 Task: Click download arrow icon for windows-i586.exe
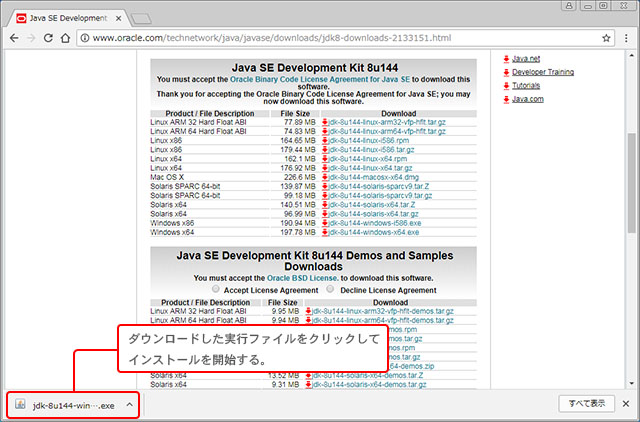click(325, 223)
